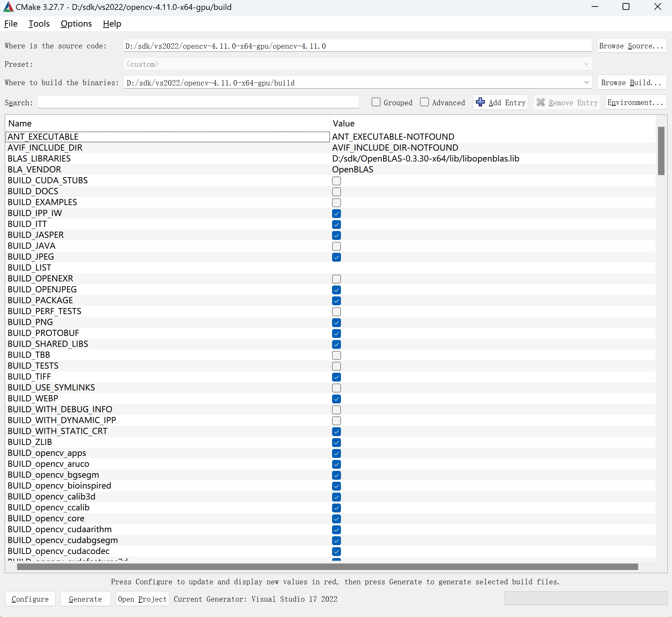Image resolution: width=672 pixels, height=617 pixels.
Task: Enable the Grouped checkbox
Action: pyautogui.click(x=376, y=102)
